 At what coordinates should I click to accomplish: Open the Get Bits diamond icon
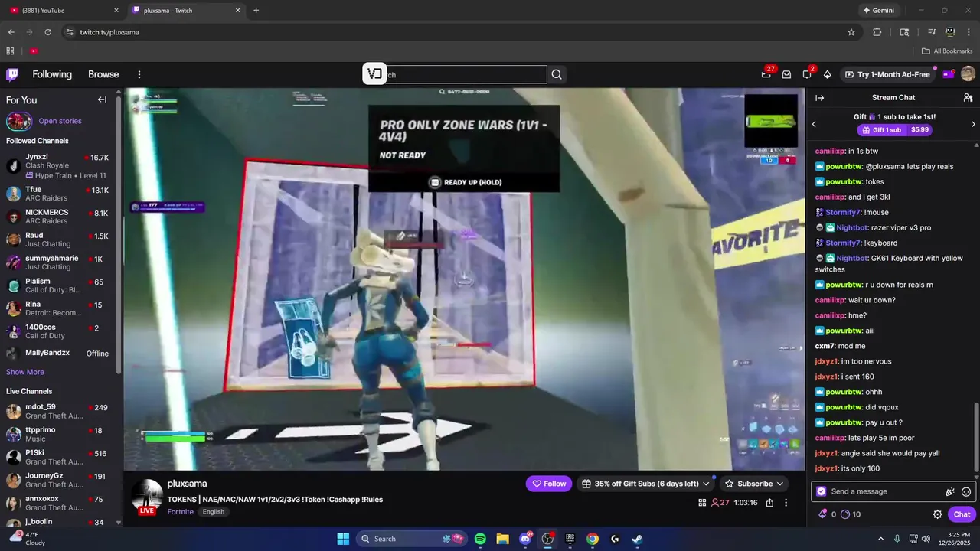[x=827, y=74]
